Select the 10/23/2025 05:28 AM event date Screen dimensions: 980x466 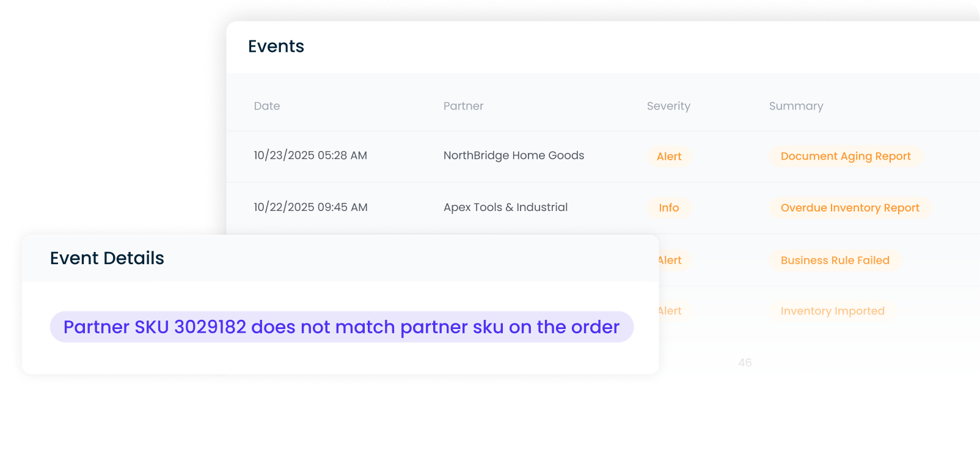click(x=310, y=155)
